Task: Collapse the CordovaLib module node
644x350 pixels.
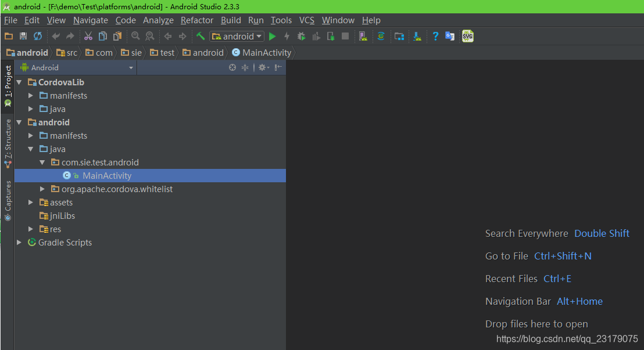Action: point(19,82)
